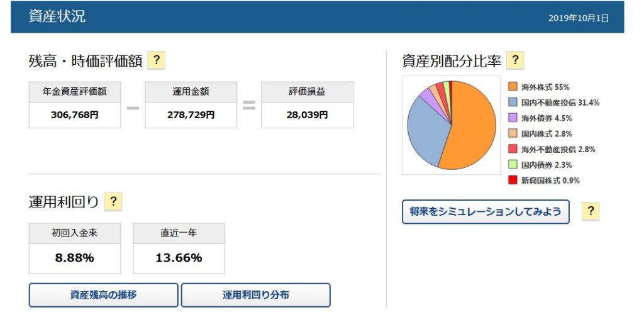Screen dimensions: 644x317
Task: Open 運用利回り分布 button
Action: [255, 295]
